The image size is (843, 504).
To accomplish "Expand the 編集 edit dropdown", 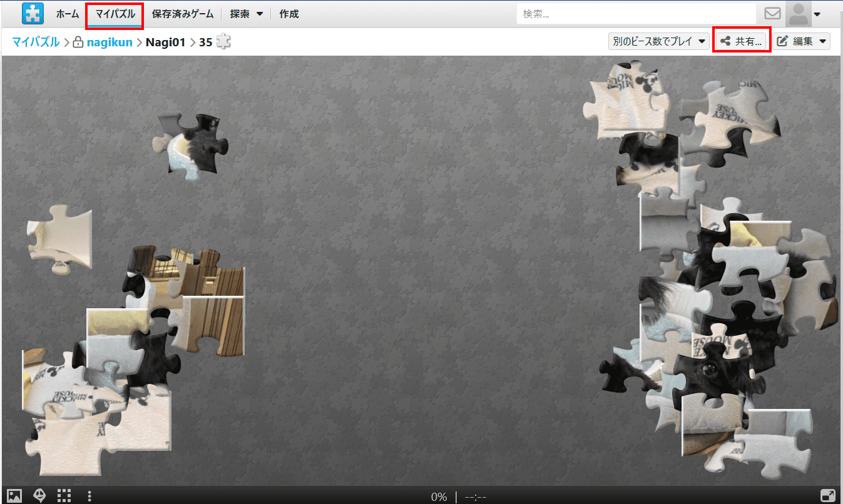I will pos(803,42).
